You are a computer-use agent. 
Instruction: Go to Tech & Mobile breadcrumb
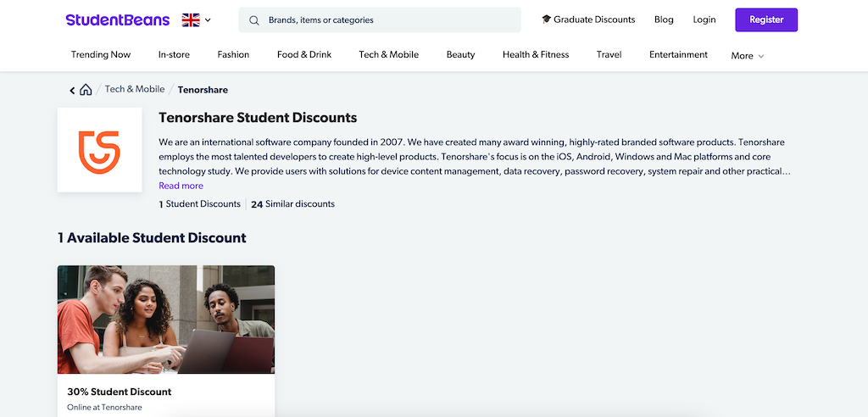135,90
